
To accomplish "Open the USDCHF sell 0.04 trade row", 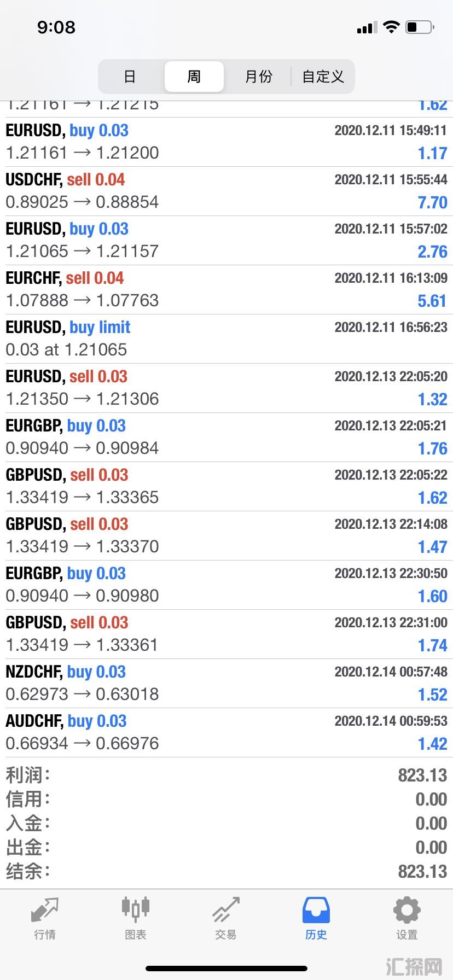I will coord(226,191).
